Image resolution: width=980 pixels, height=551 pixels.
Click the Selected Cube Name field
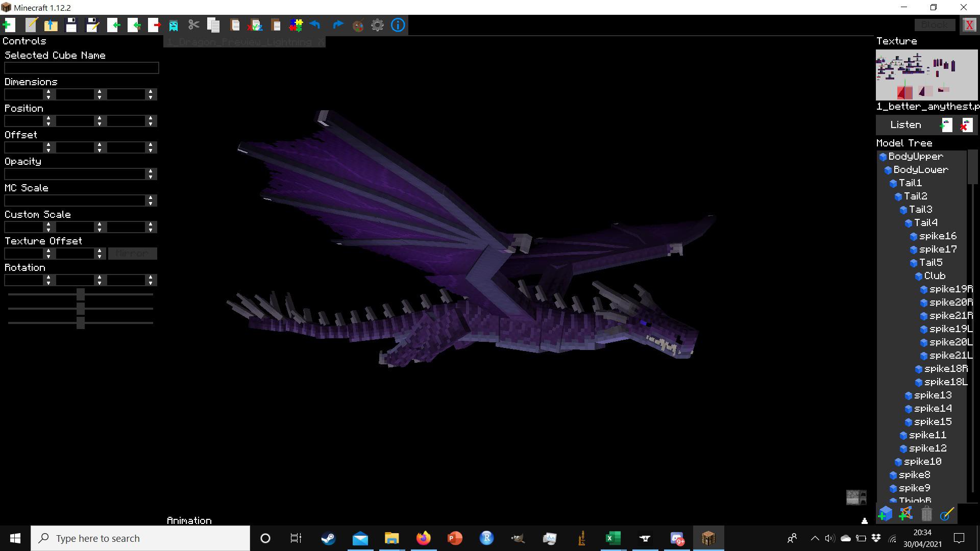pos(82,68)
